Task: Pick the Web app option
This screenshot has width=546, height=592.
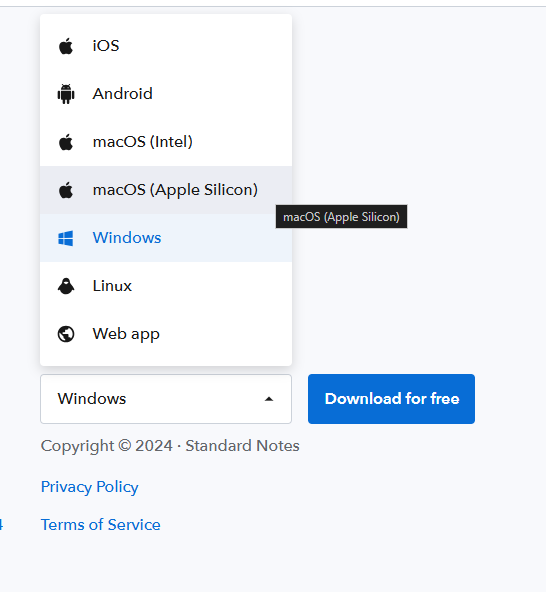Action: [x=166, y=334]
